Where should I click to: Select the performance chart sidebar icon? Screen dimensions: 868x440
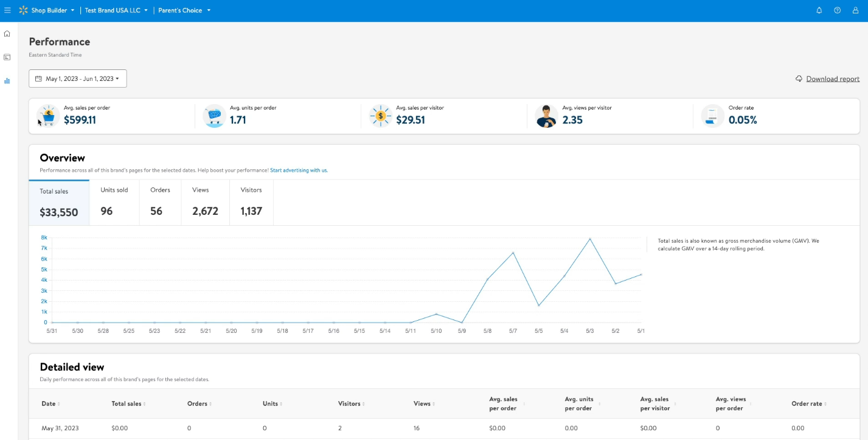(x=7, y=80)
